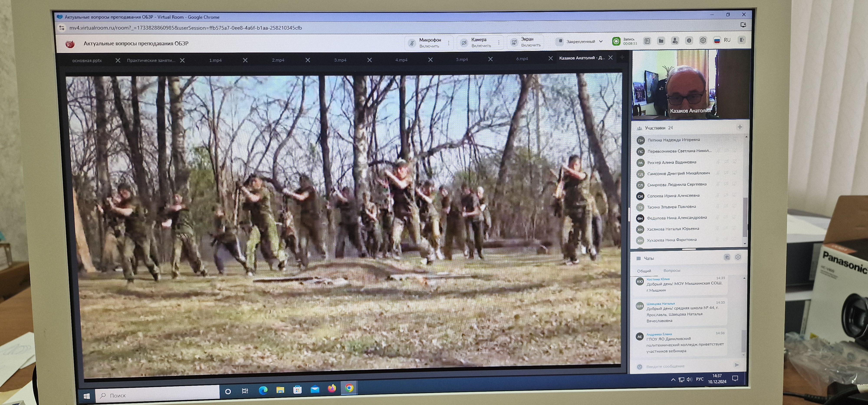868x405 pixels.
Task: Click the Поиск taskbar search box
Action: pyautogui.click(x=157, y=395)
